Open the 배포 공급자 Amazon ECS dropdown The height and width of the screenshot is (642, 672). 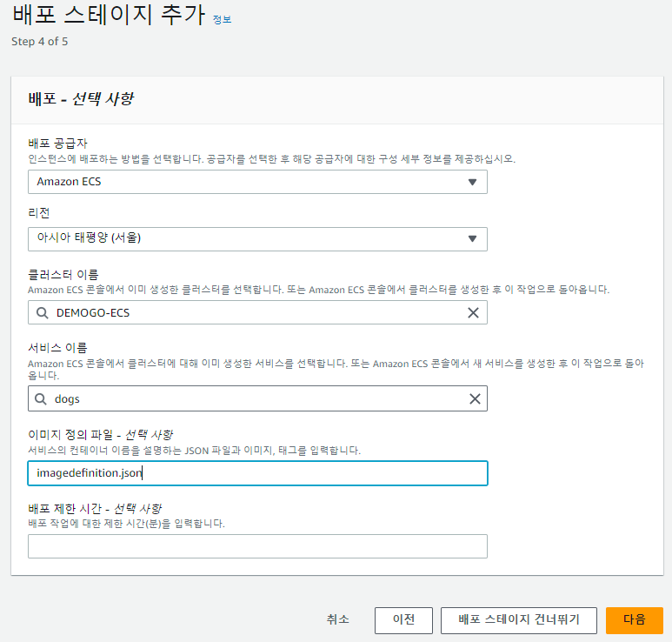tap(257, 182)
